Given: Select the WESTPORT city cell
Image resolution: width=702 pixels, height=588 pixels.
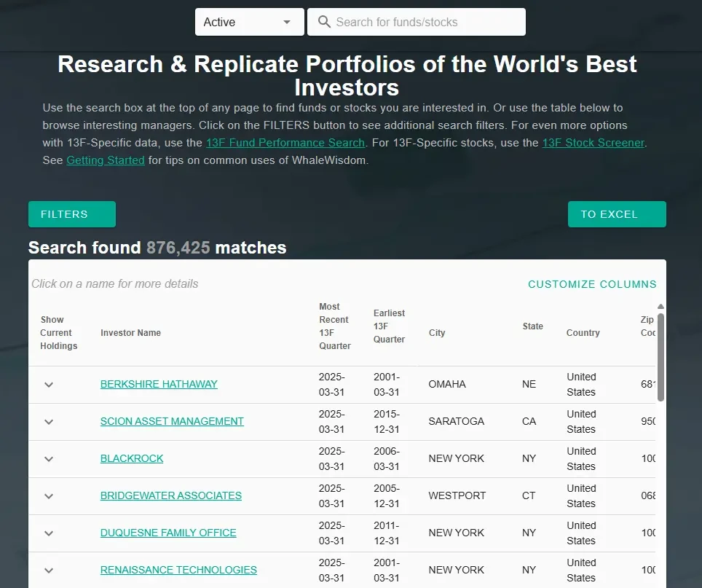Looking at the screenshot, I should 457,495.
